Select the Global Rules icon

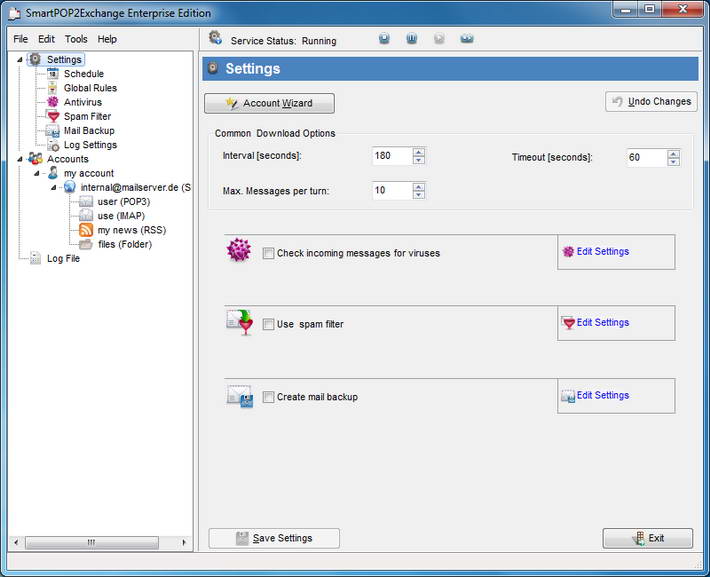53,88
